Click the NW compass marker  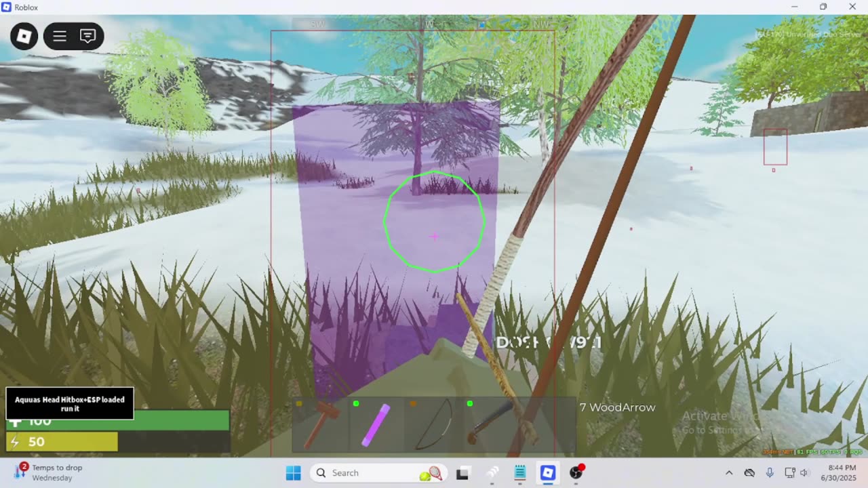click(542, 24)
